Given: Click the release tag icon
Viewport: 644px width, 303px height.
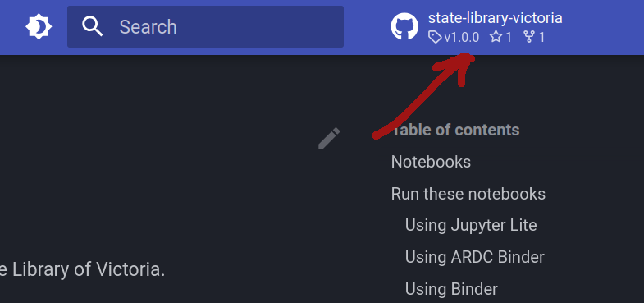Looking at the screenshot, I should pyautogui.click(x=435, y=38).
